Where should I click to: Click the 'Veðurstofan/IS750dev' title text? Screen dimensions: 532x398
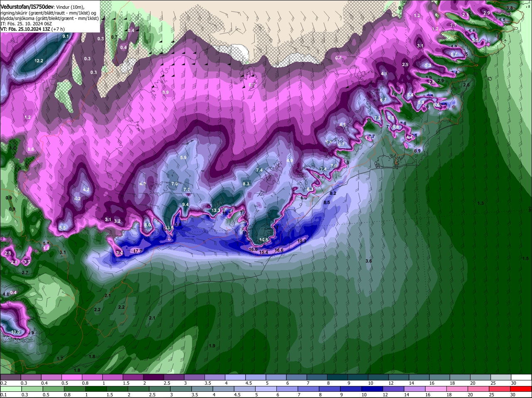(x=27, y=7)
